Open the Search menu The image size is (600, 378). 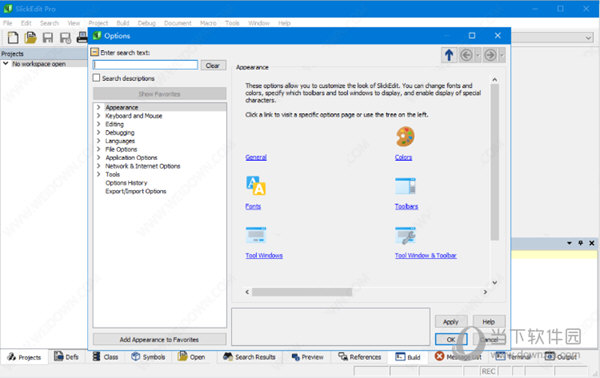tap(49, 23)
